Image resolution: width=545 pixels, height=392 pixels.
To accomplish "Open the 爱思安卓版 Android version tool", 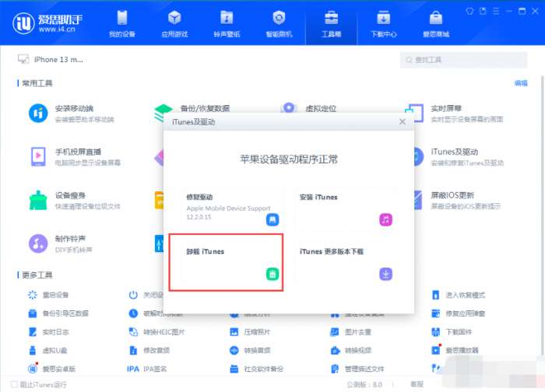I will (52, 369).
